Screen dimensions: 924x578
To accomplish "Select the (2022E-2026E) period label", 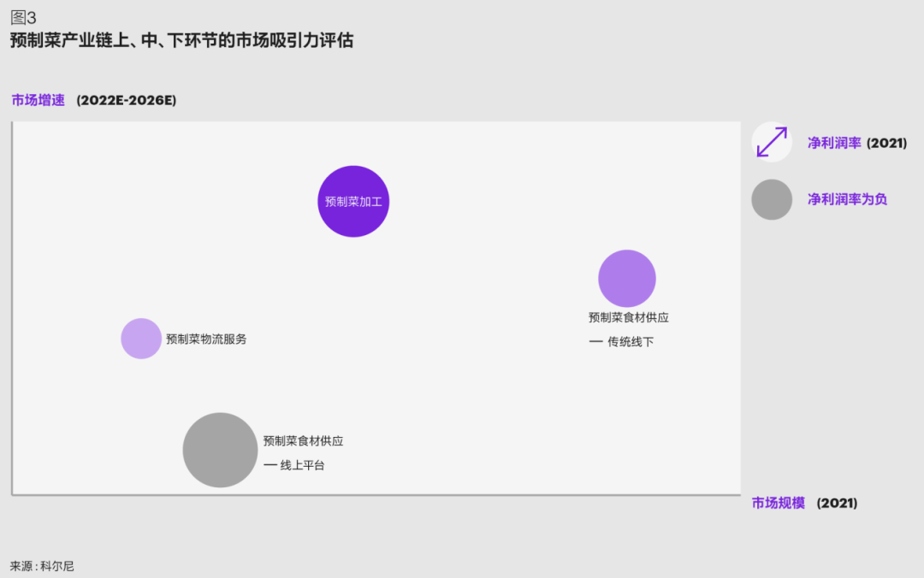I will coord(126,100).
